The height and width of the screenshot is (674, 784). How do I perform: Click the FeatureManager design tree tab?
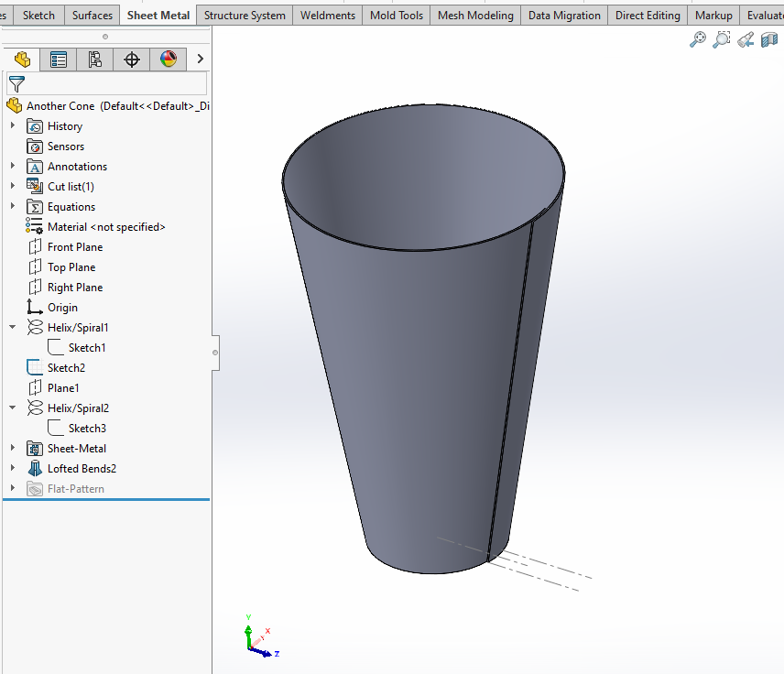tap(22, 60)
